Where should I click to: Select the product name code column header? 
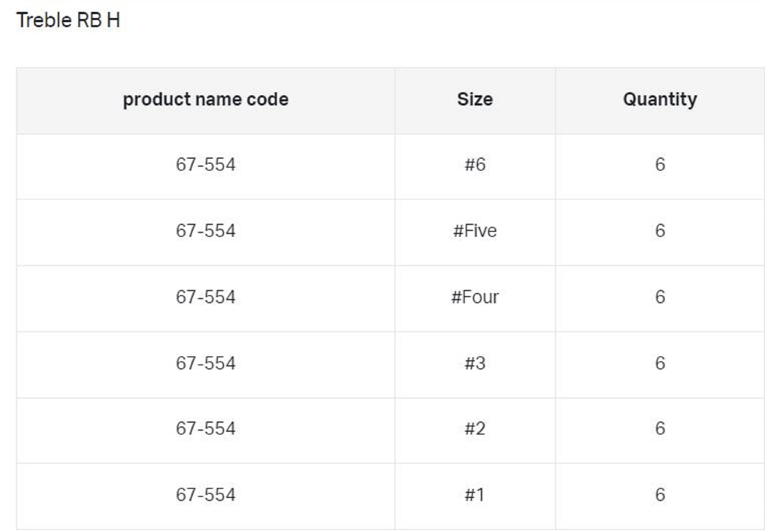[x=205, y=99]
